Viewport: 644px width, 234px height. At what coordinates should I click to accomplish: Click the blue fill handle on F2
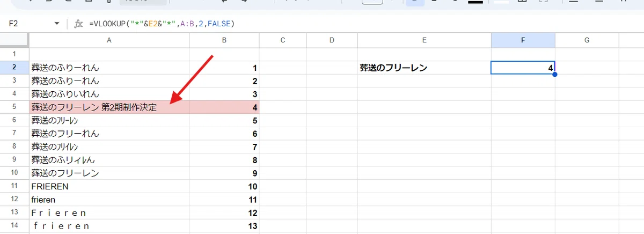(555, 74)
